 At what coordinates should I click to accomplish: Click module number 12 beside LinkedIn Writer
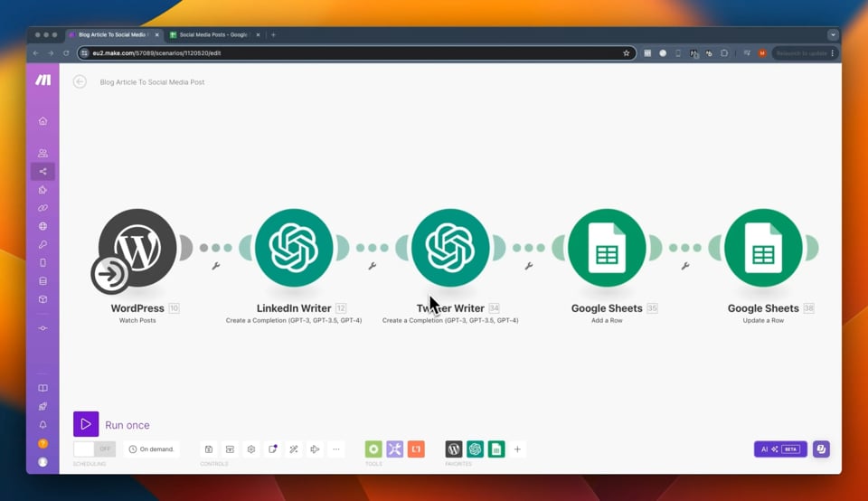[341, 308]
